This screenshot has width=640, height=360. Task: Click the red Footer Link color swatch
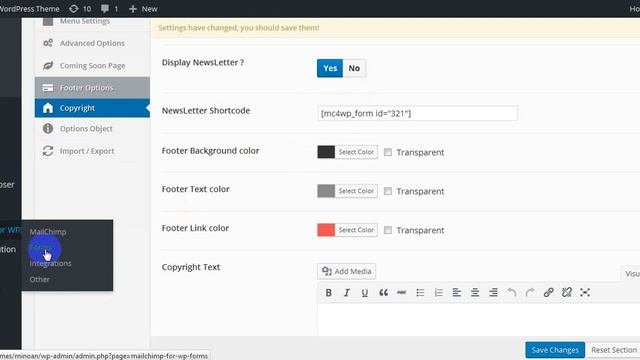(326, 230)
